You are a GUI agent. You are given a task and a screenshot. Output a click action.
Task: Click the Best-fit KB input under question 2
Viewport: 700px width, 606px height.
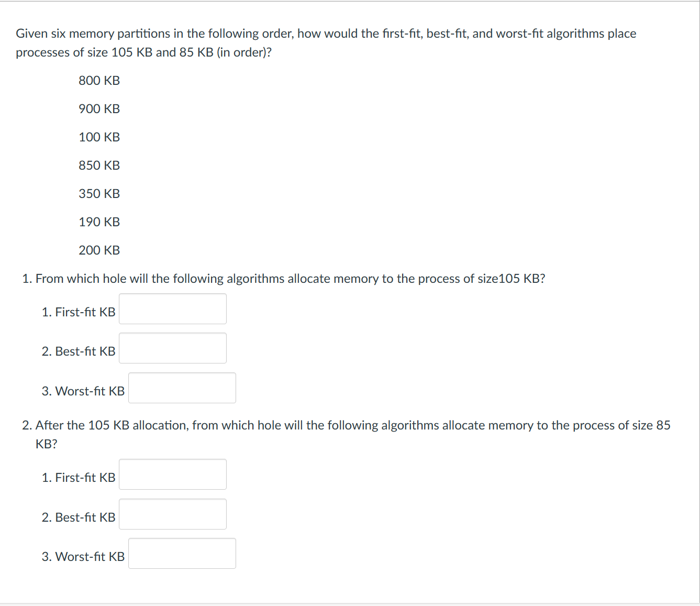click(x=172, y=514)
